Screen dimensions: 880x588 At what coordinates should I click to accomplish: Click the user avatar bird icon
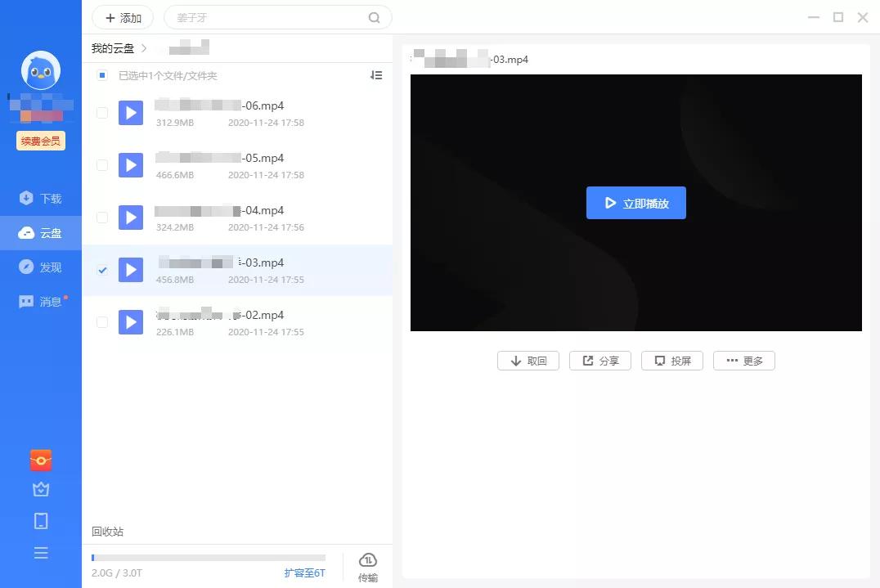pyautogui.click(x=41, y=70)
